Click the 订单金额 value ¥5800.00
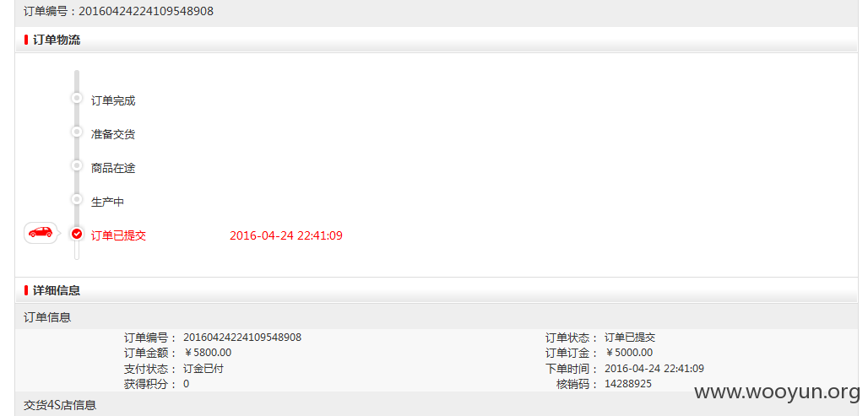 click(x=208, y=353)
